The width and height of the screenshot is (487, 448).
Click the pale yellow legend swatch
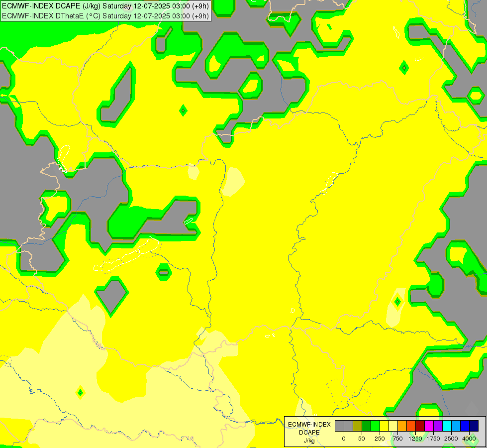[x=393, y=426]
